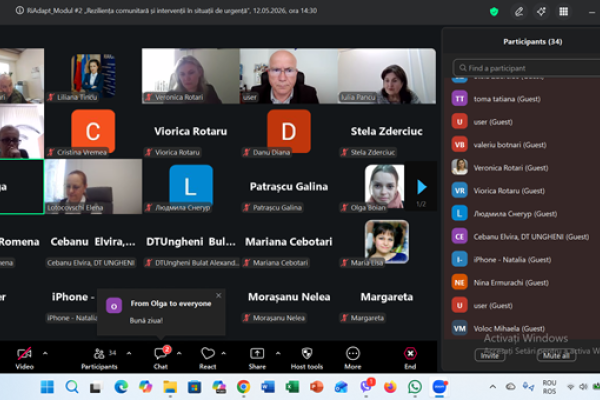Screen dimensions: 600x400
Task: Select Morașanu Nelea tile
Action: click(289, 297)
